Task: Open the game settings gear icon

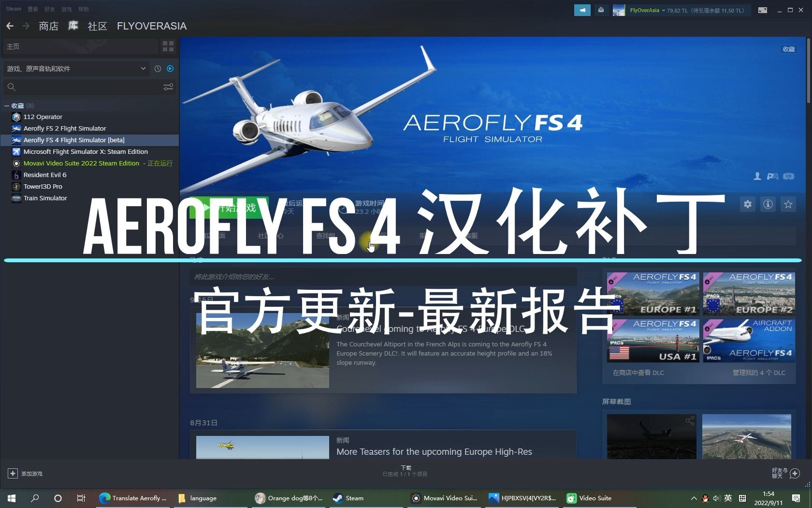Action: 747,204
